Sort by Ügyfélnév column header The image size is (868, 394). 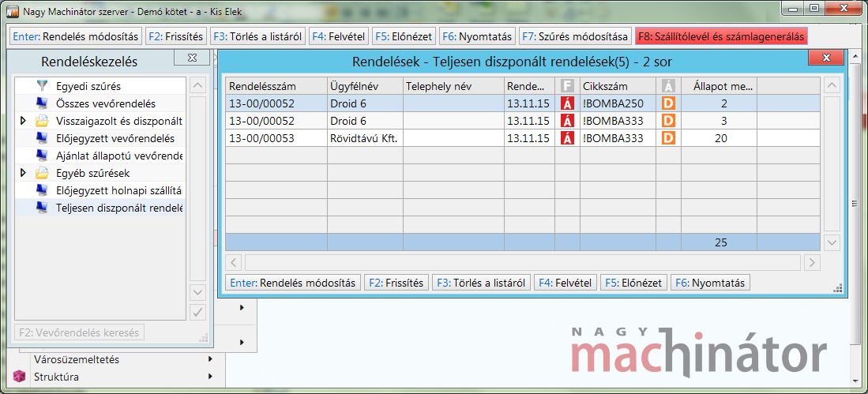(365, 86)
